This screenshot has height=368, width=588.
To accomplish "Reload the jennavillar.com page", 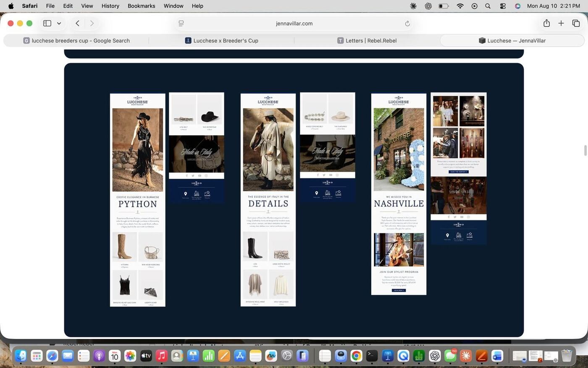I will (407, 24).
